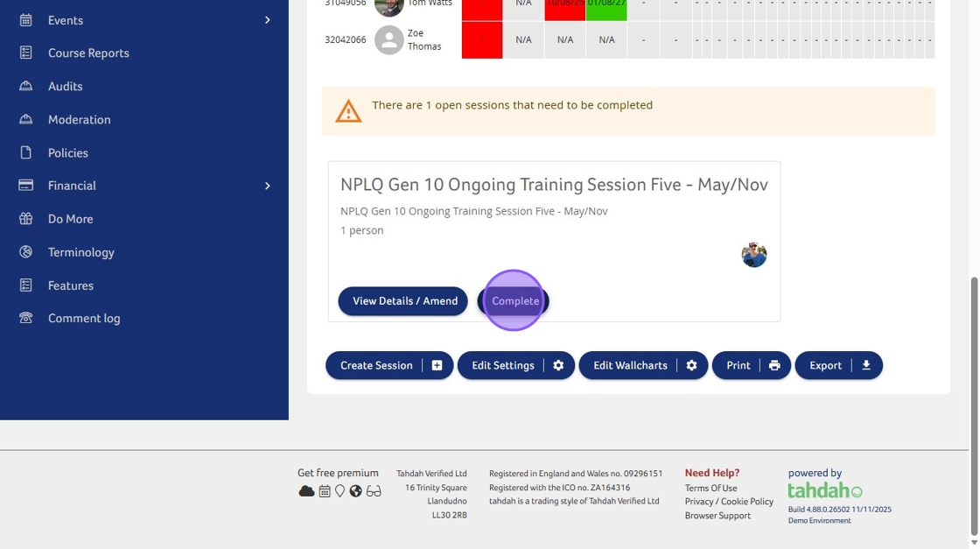The width and height of the screenshot is (980, 549).
Task: Click Edit Wallcharts button
Action: pyautogui.click(x=643, y=365)
